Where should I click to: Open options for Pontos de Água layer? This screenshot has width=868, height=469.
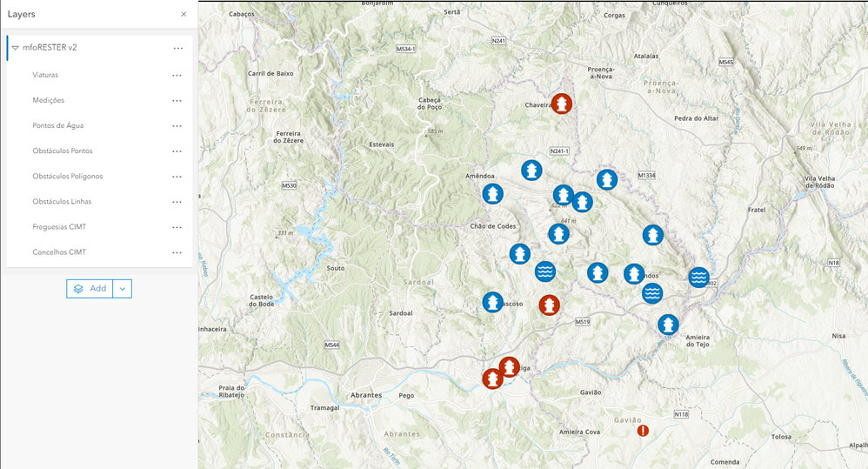pos(177,126)
